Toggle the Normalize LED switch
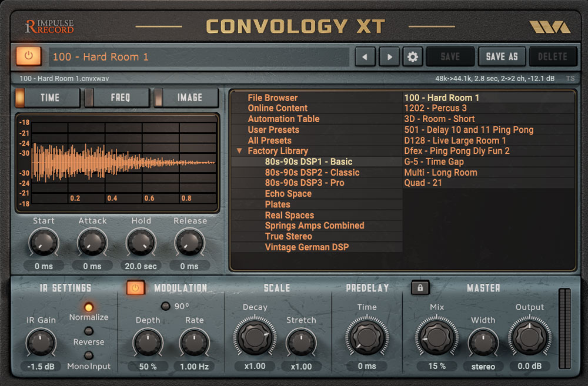 point(89,307)
